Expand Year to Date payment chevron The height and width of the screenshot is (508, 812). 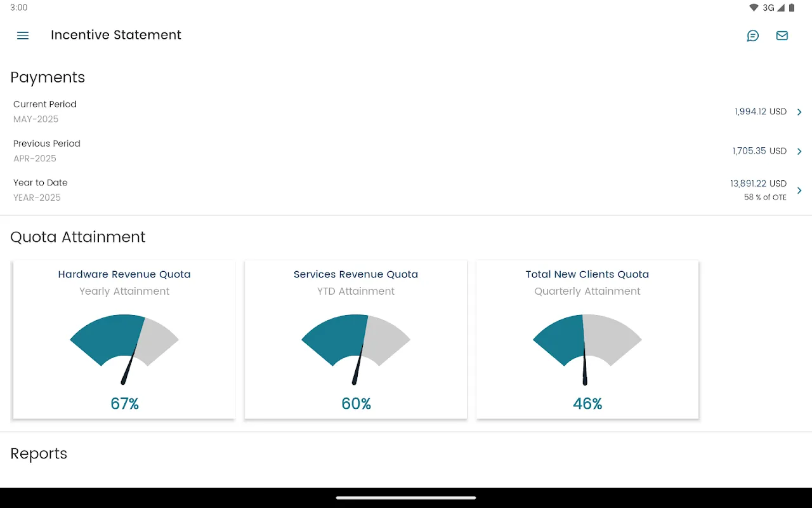click(x=799, y=190)
